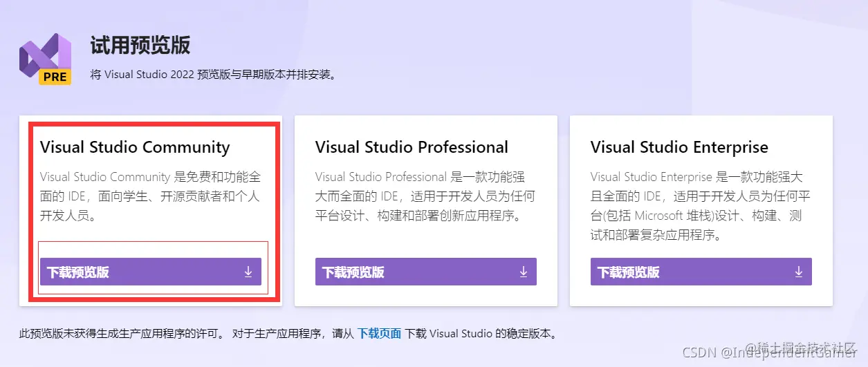Select the Visual Studio Community heading

[x=135, y=147]
